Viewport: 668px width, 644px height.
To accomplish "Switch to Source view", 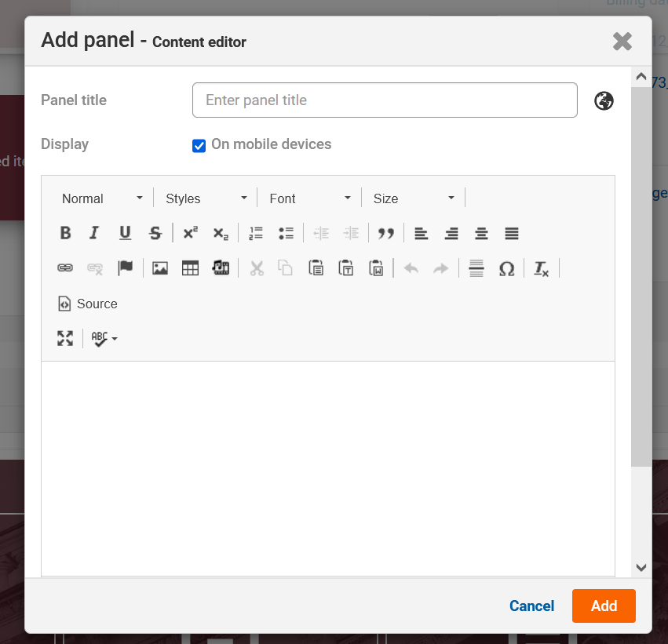I will (x=88, y=304).
